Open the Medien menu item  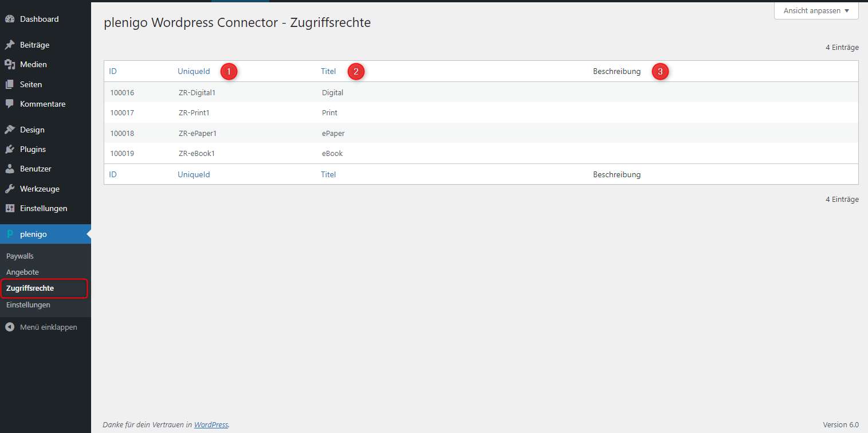click(45, 64)
